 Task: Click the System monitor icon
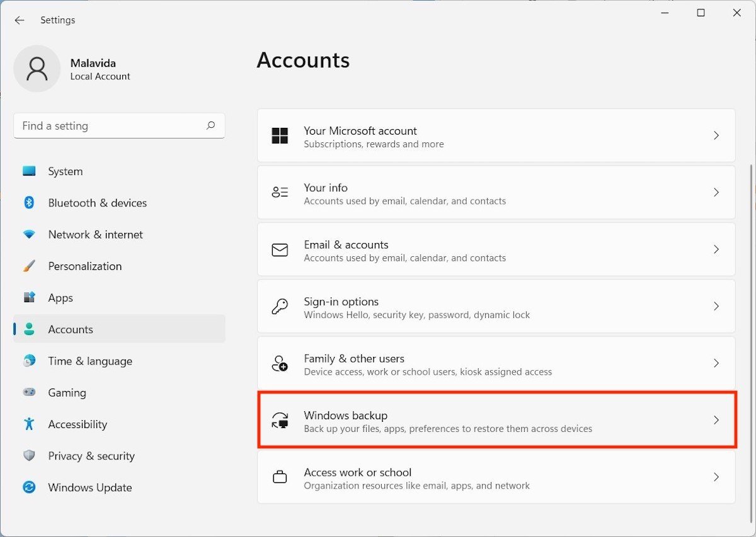(x=29, y=171)
